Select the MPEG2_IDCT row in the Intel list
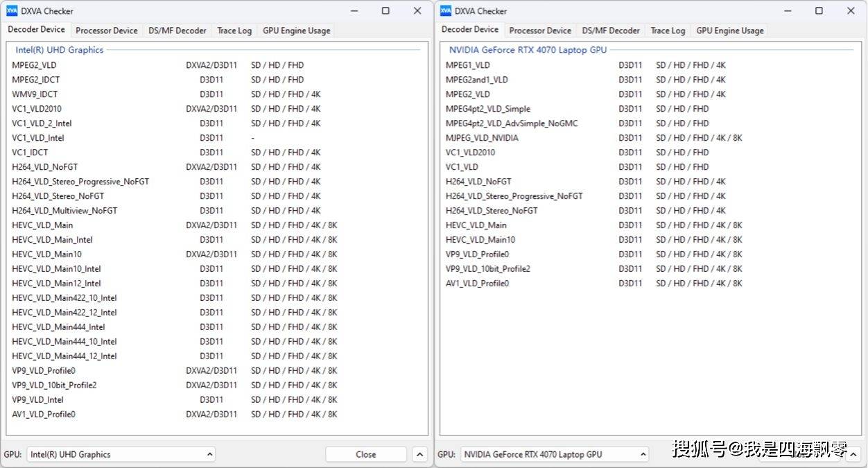 click(216, 80)
